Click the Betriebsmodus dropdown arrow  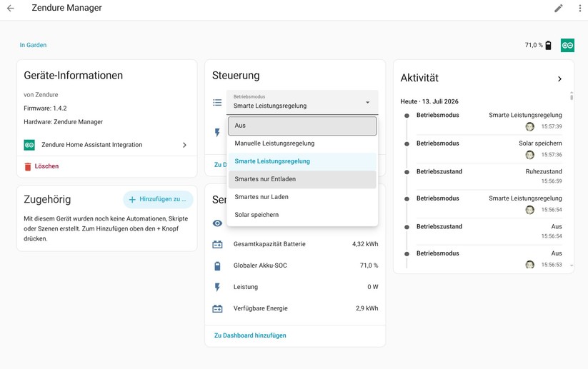tap(367, 102)
